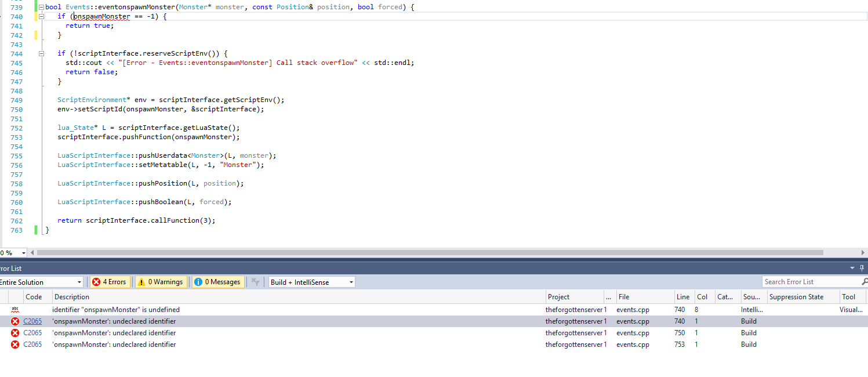The height and width of the screenshot is (377, 868).
Task: Click theforgottenserver1 project in line 750 row
Action: point(576,333)
